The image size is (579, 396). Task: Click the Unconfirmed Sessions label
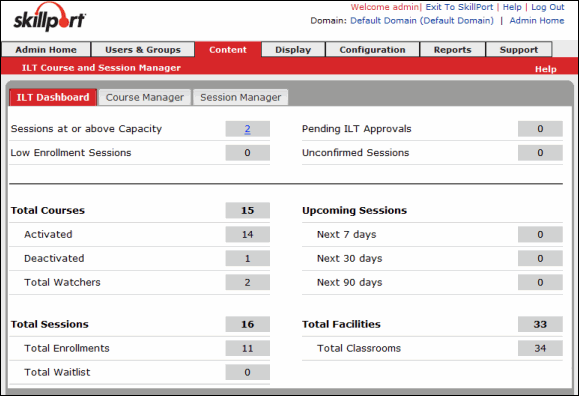pos(356,153)
